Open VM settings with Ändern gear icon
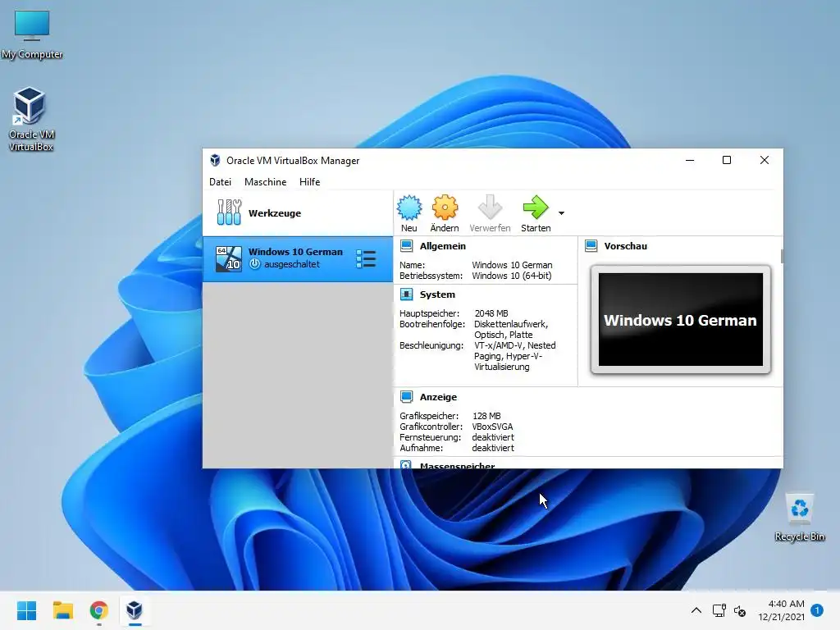Viewport: 840px width, 630px height. point(445,208)
